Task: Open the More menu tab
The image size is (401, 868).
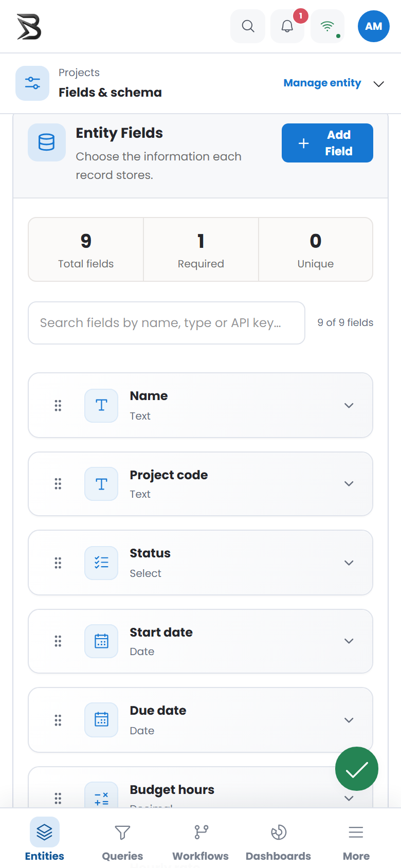Action: pyautogui.click(x=356, y=839)
